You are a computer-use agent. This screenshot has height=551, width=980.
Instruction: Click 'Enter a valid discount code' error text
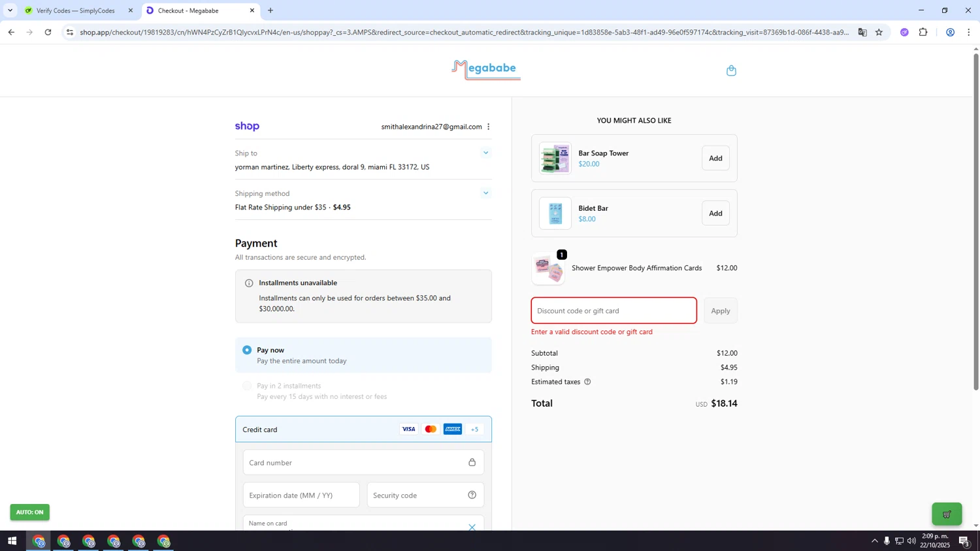[x=592, y=332]
